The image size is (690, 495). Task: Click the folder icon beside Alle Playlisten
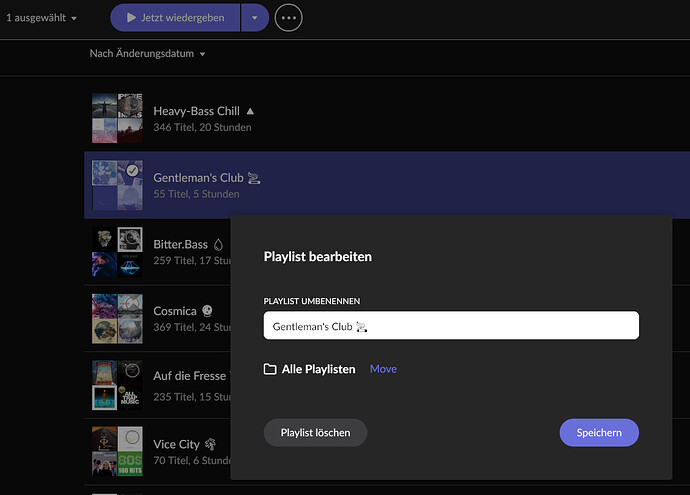click(270, 369)
